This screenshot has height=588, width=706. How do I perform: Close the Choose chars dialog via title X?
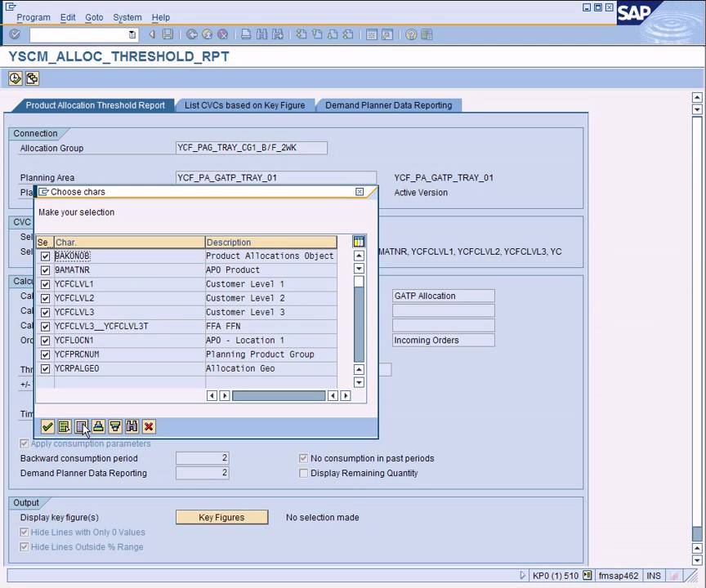click(360, 192)
